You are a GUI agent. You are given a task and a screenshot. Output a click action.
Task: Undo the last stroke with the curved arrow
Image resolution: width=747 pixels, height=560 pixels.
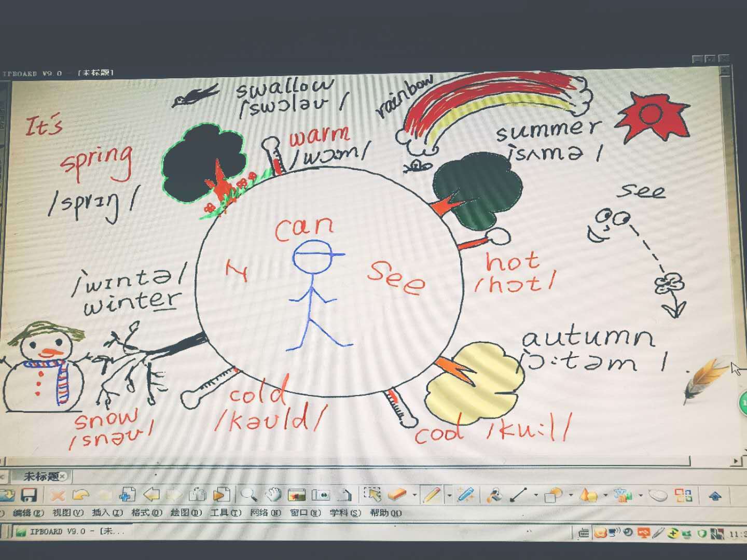click(x=80, y=495)
